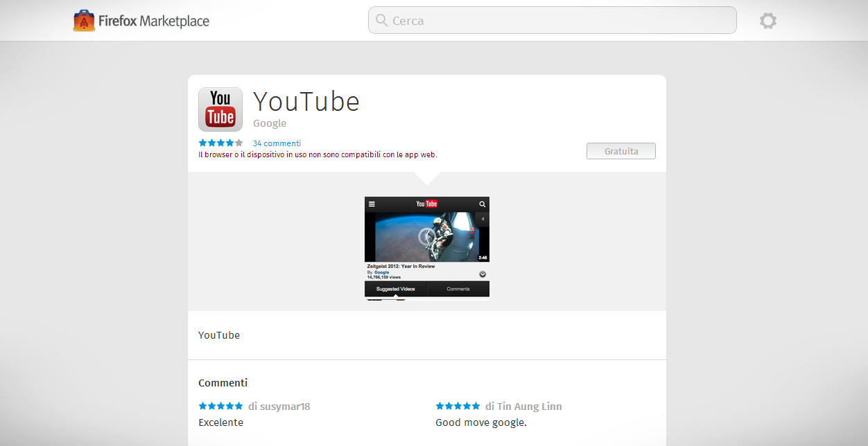Select the Comments tab in the screenshot
The height and width of the screenshot is (446, 868).
tap(458, 289)
